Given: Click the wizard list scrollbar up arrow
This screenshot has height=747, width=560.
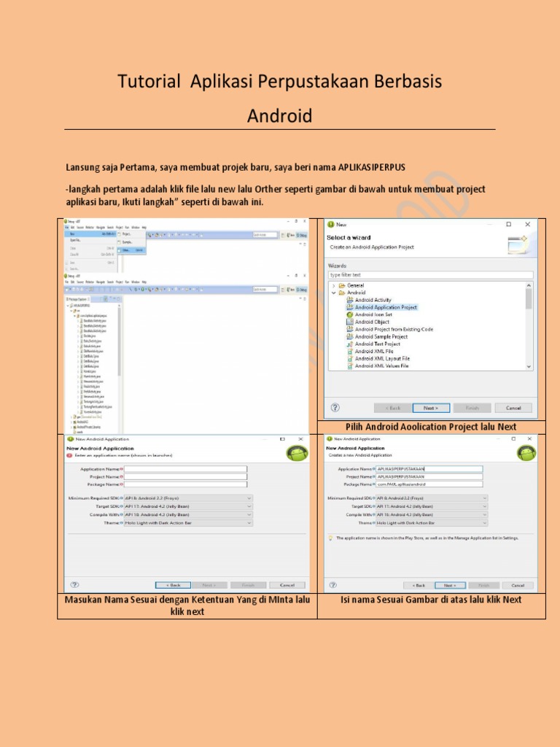Looking at the screenshot, I should pos(529,285).
